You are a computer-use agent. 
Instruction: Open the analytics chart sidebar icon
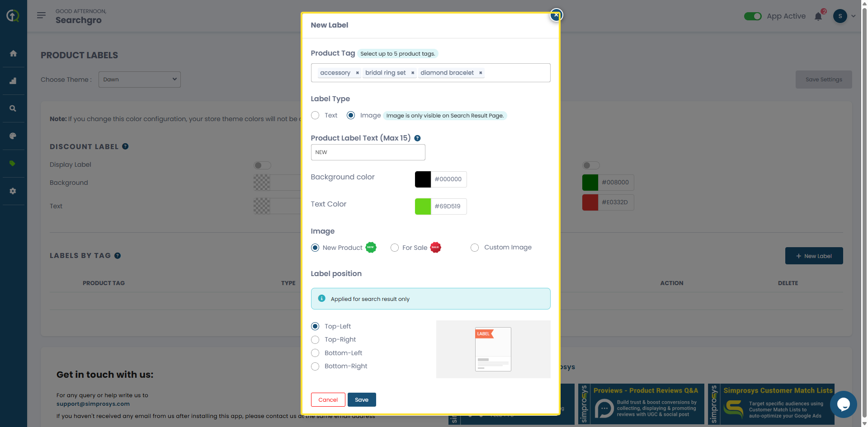coord(13,81)
